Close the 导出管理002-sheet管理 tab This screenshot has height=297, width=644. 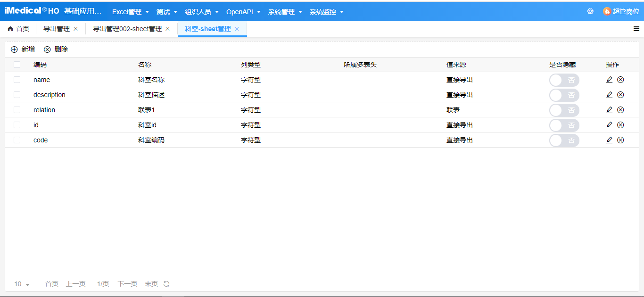point(168,28)
